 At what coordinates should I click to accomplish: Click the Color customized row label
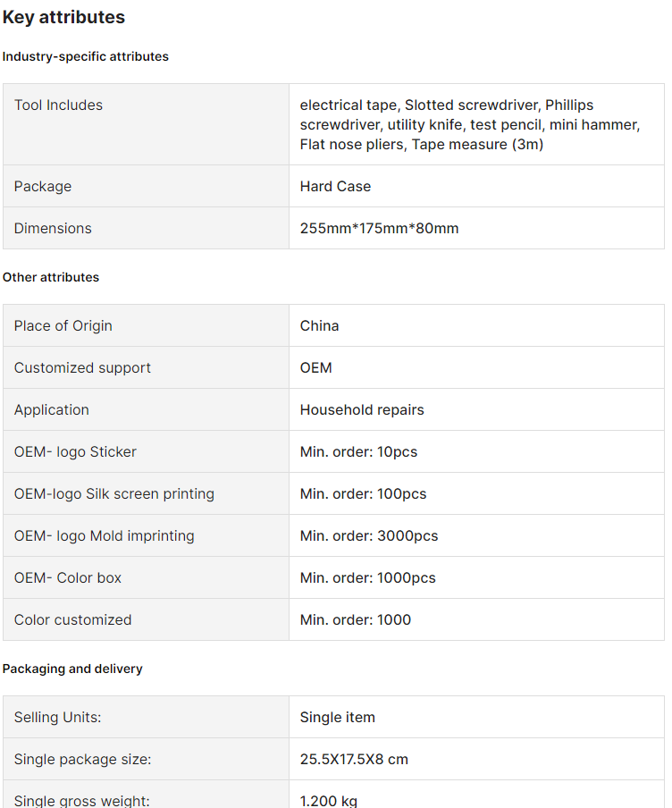point(72,620)
